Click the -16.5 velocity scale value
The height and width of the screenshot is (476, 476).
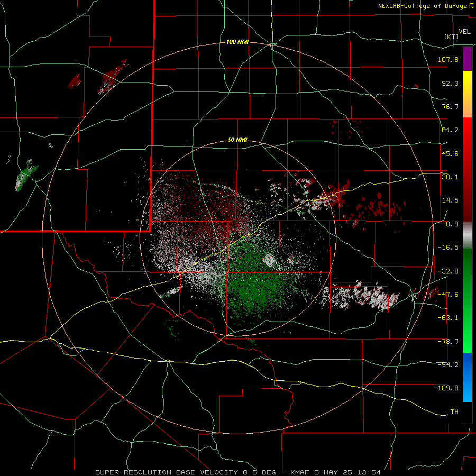448,248
